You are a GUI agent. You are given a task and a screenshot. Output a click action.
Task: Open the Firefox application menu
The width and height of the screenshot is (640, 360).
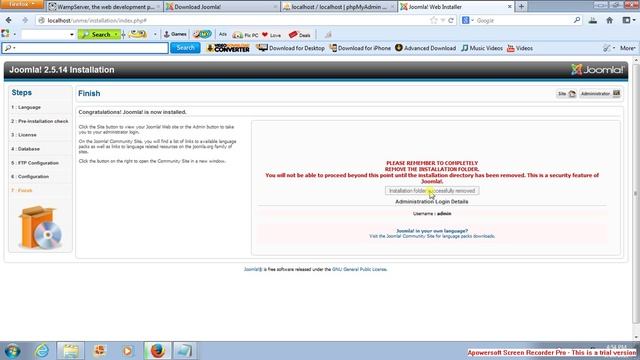tap(22, 4)
